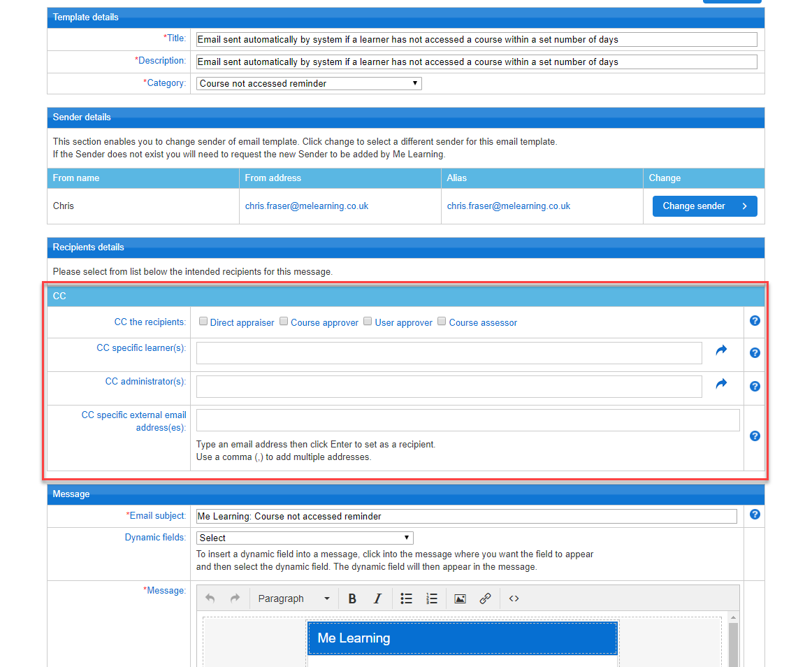Focus the CC specific external email field

click(x=467, y=420)
